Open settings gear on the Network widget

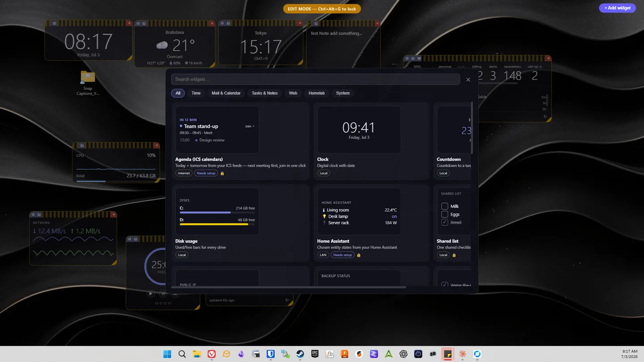click(x=33, y=215)
